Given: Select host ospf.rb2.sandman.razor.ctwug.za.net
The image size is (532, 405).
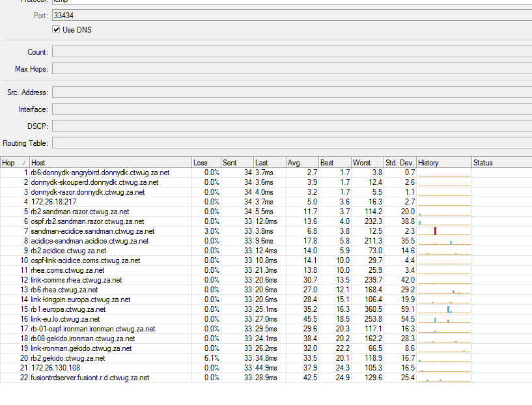Looking at the screenshot, I should coord(87,221).
